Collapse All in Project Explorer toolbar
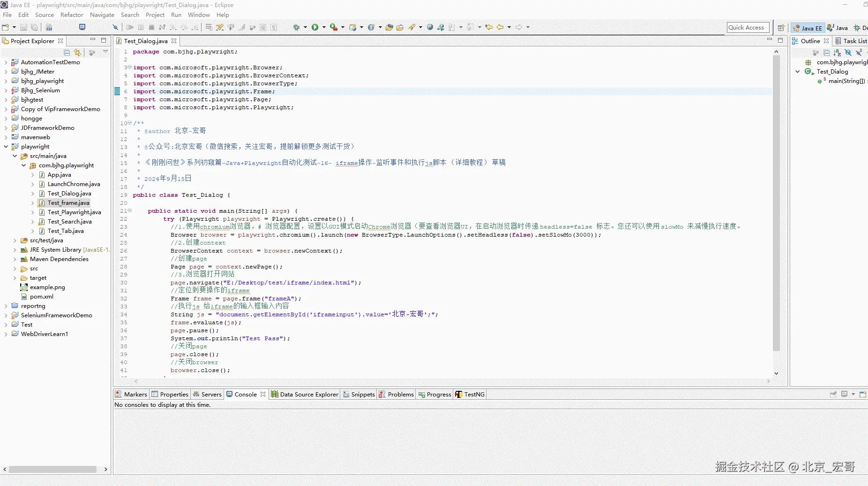 tap(67, 53)
